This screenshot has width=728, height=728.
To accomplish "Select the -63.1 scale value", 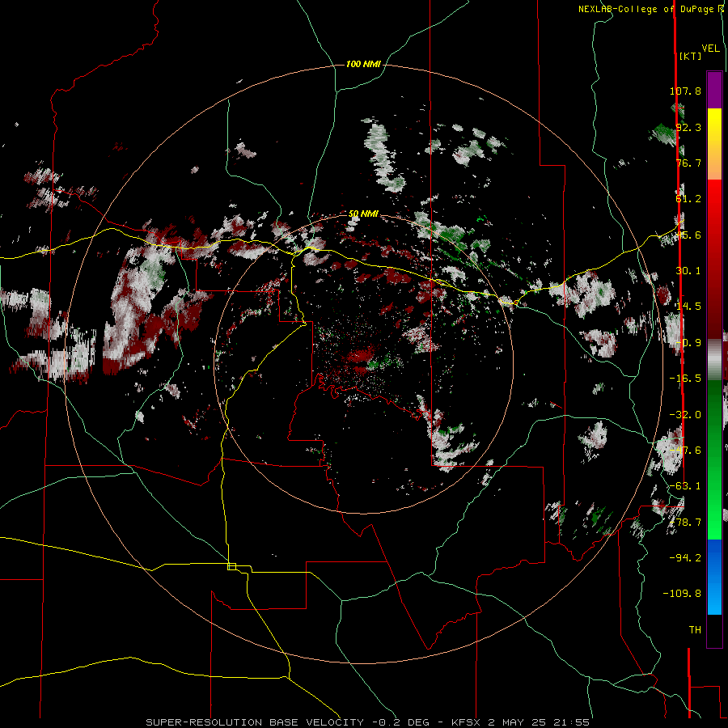I will click(685, 486).
